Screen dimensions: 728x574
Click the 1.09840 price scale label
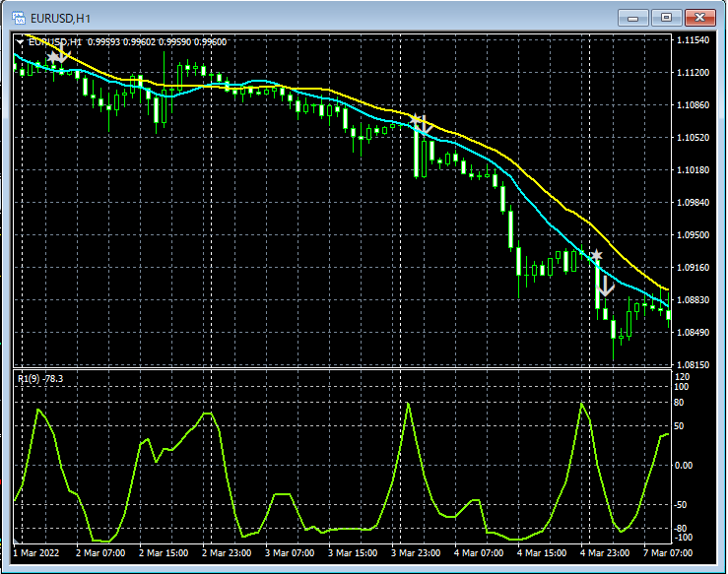point(694,202)
